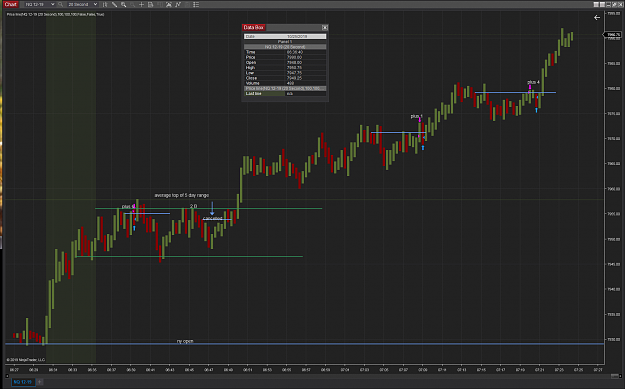The width and height of the screenshot is (625, 389).
Task: Open the bar chart style icon
Action: click(x=105, y=4)
